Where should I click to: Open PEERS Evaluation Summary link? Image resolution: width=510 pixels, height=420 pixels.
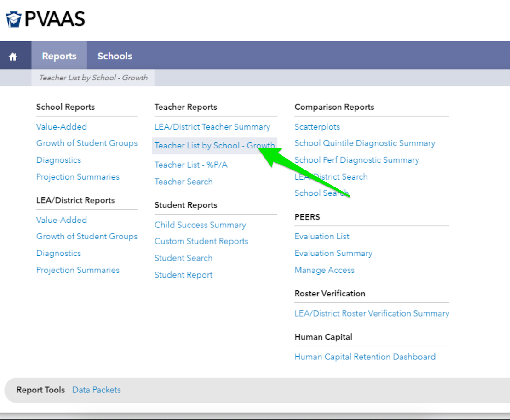pos(333,253)
